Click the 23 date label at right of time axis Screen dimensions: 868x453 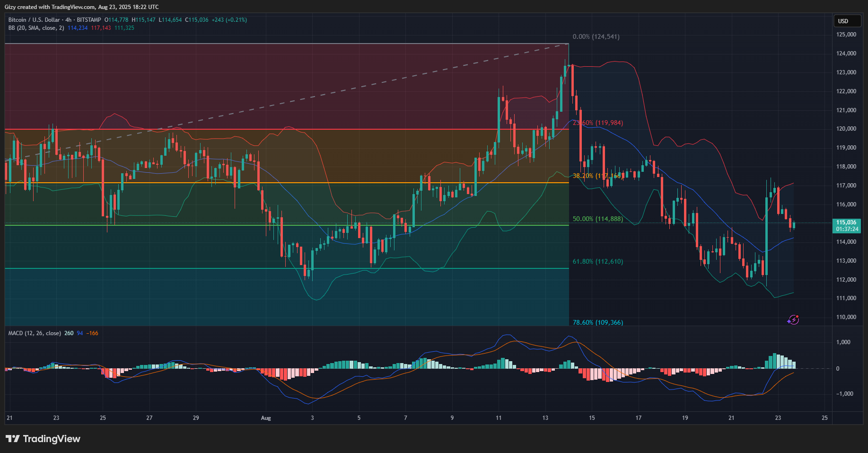coord(778,418)
